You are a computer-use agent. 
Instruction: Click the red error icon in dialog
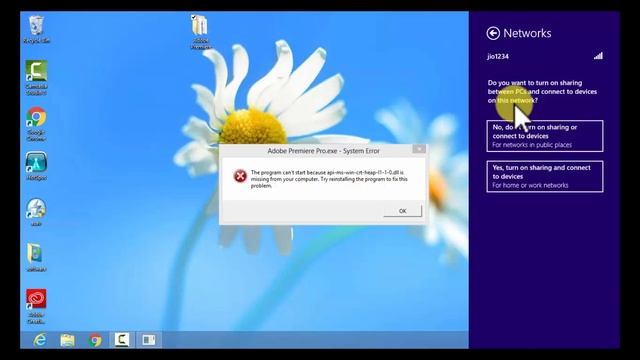[240, 176]
